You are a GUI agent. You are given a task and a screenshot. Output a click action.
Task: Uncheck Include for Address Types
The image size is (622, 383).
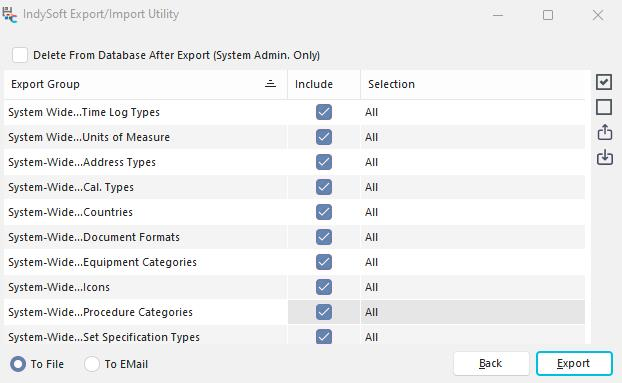[324, 162]
